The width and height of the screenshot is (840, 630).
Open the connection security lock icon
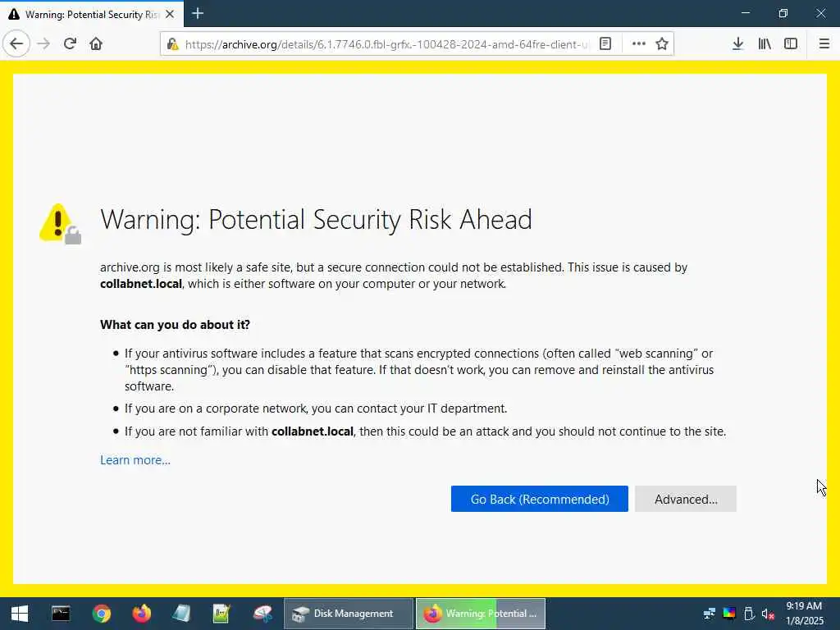[172, 44]
